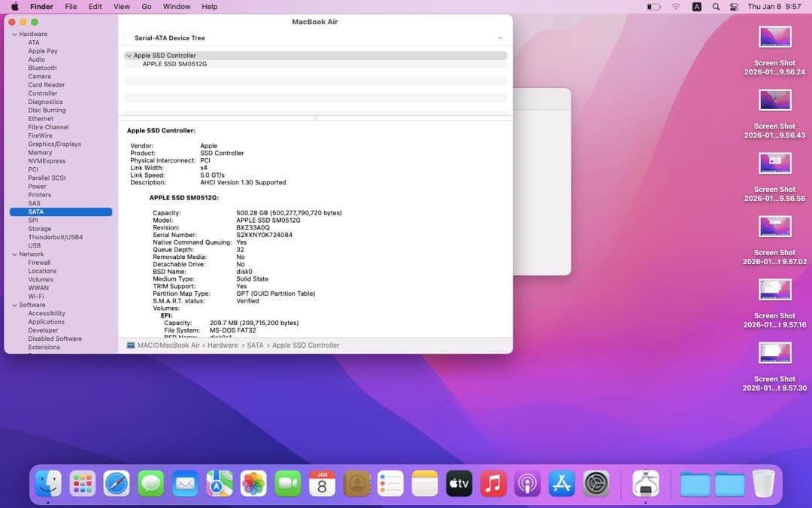
Task: Open Safari from the Dock
Action: [117, 484]
